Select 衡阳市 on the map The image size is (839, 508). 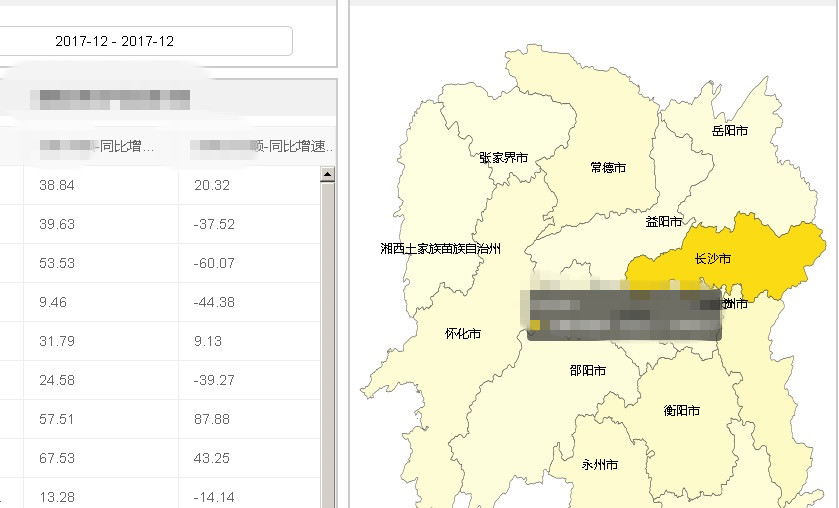682,411
